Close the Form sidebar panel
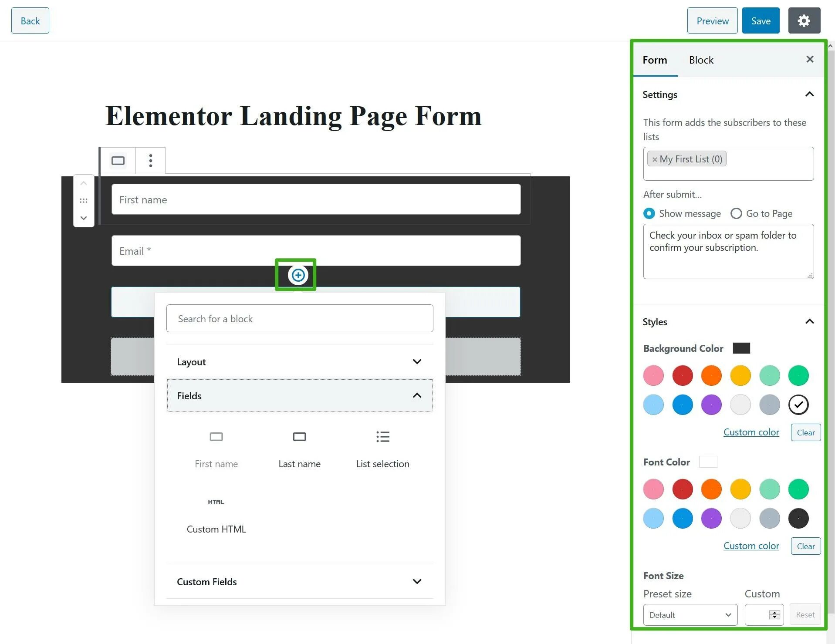This screenshot has height=644, width=835. click(810, 59)
